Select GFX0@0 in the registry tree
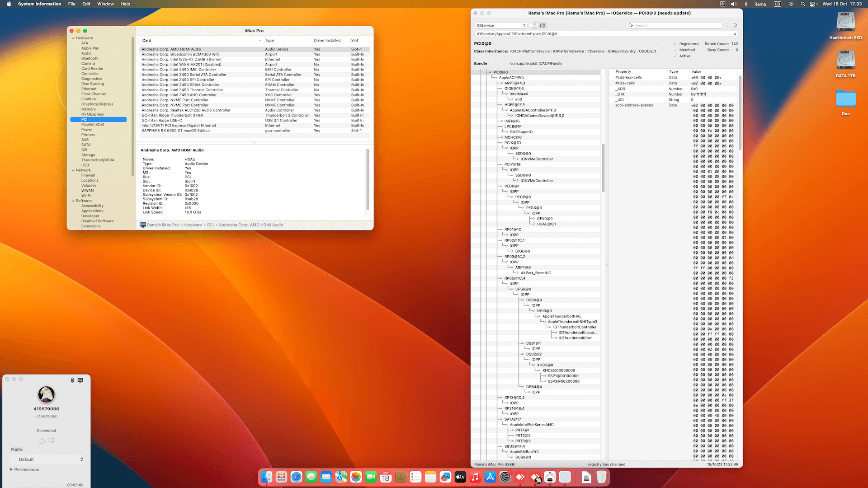The image size is (868, 488). point(544,219)
